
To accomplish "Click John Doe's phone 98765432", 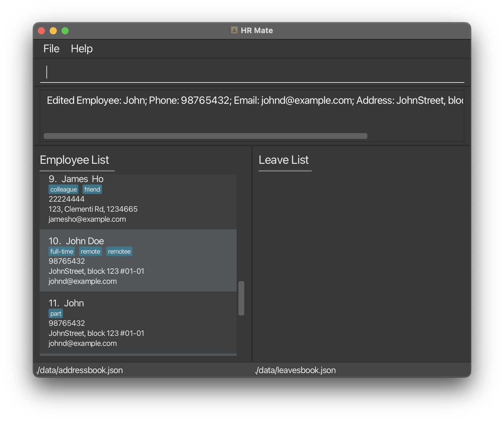I will click(67, 261).
